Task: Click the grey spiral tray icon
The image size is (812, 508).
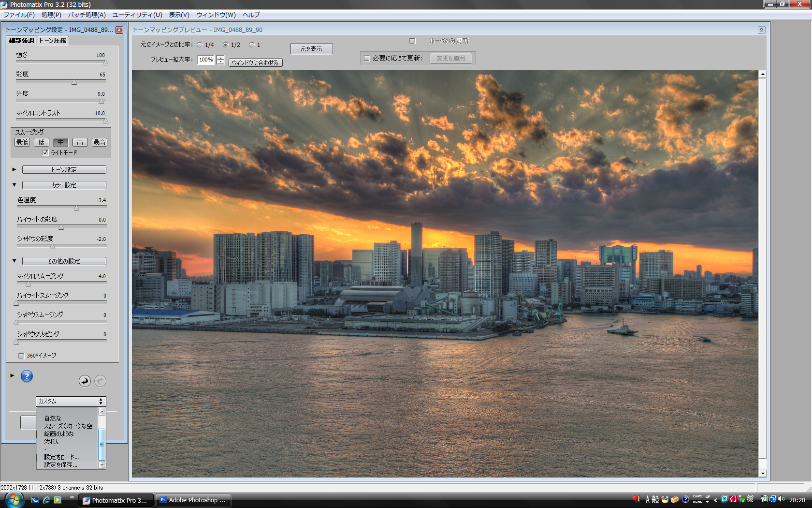Action: pos(751,499)
